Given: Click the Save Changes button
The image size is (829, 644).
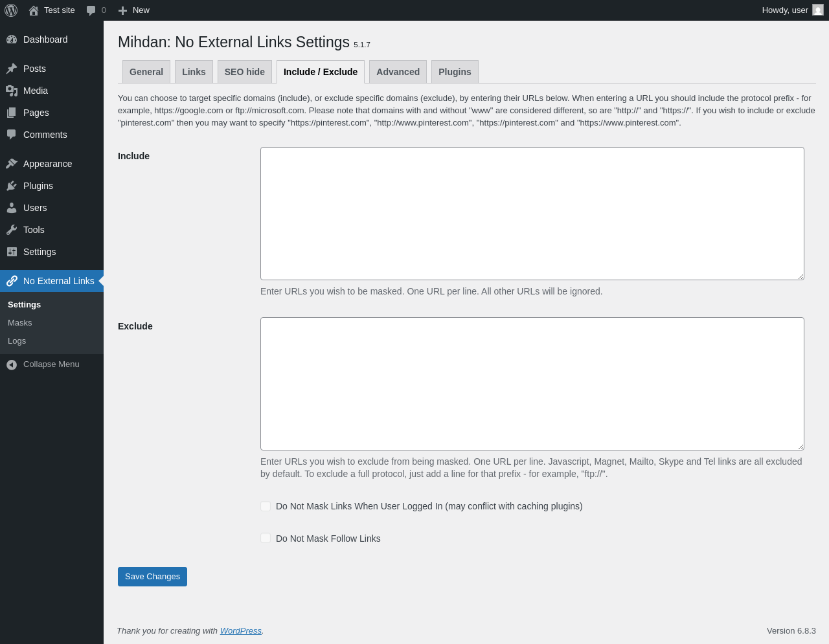Looking at the screenshot, I should [x=152, y=577].
